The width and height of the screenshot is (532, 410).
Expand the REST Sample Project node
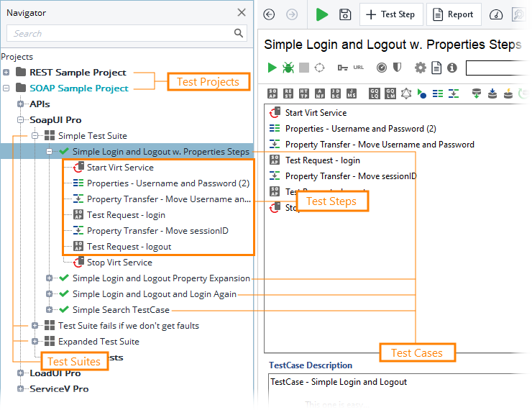[6, 73]
